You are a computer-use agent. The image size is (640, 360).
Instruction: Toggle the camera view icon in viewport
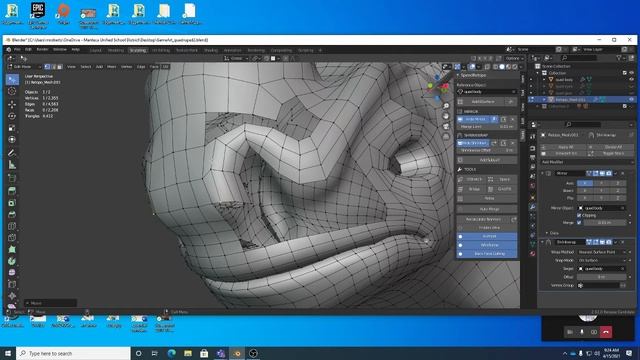(446, 126)
